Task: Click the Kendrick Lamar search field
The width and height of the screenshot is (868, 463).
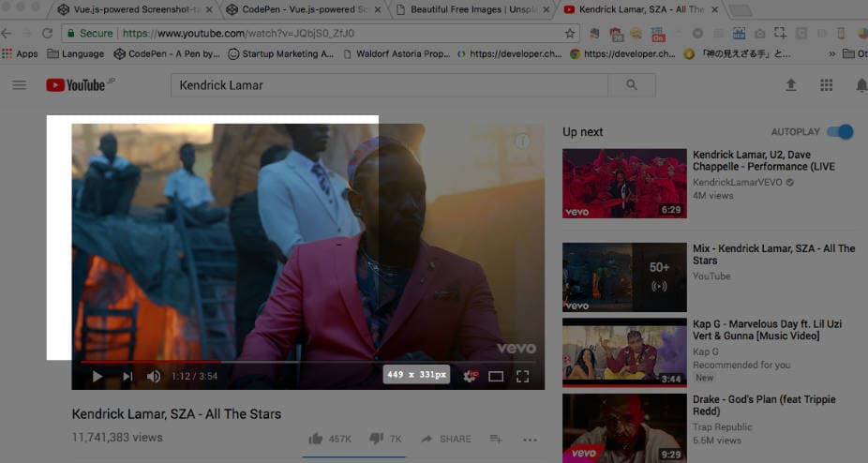Action: click(390, 84)
